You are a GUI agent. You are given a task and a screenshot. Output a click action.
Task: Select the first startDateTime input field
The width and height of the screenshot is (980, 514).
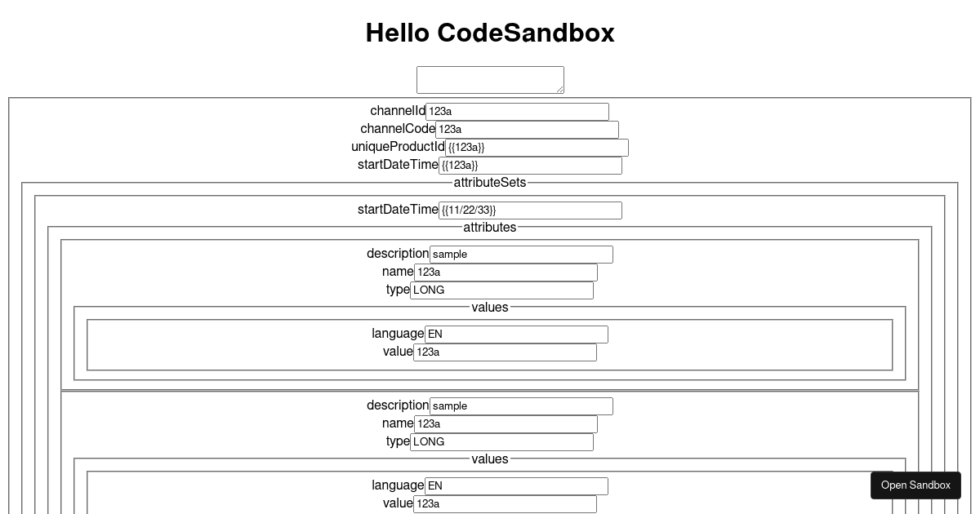(x=530, y=166)
